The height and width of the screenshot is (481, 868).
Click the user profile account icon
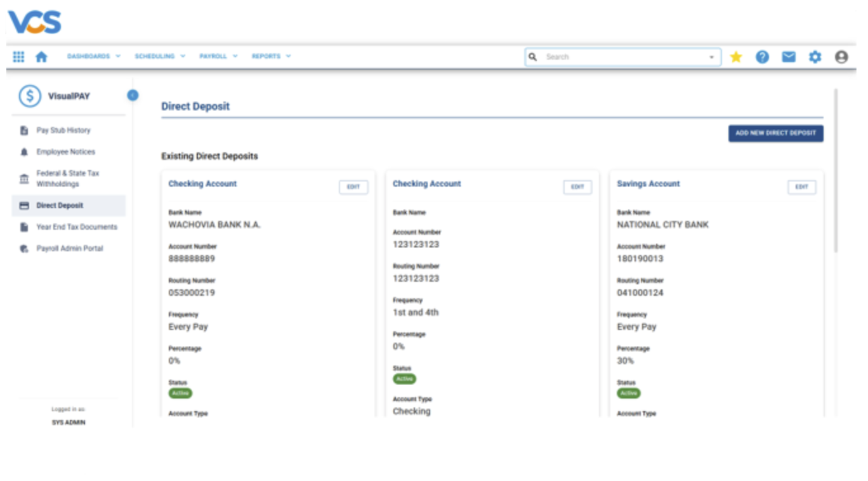[x=841, y=56]
